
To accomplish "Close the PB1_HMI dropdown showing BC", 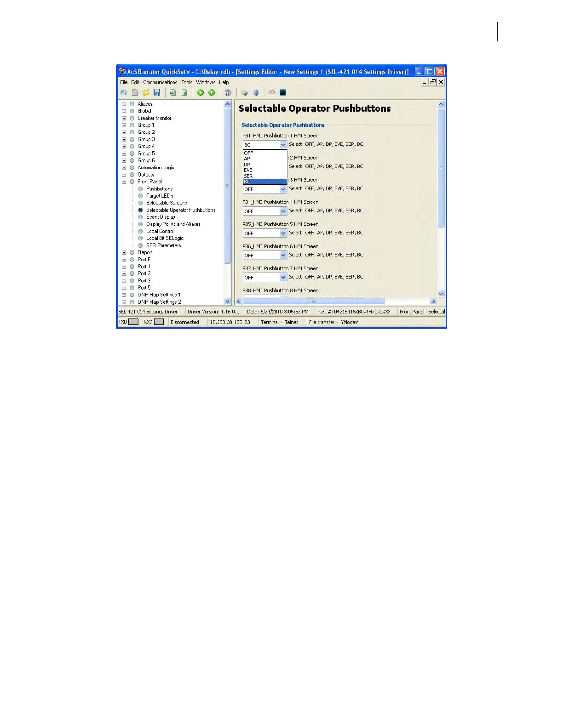I will tap(283, 145).
